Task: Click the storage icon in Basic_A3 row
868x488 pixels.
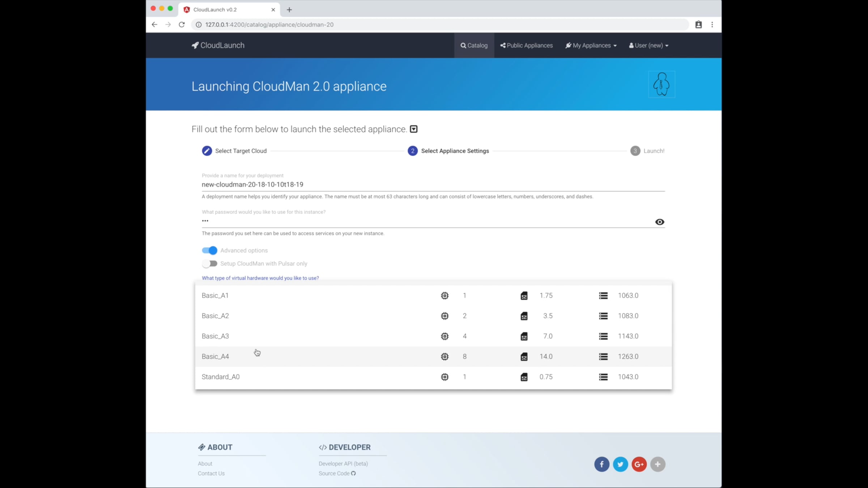Action: pyautogui.click(x=603, y=336)
